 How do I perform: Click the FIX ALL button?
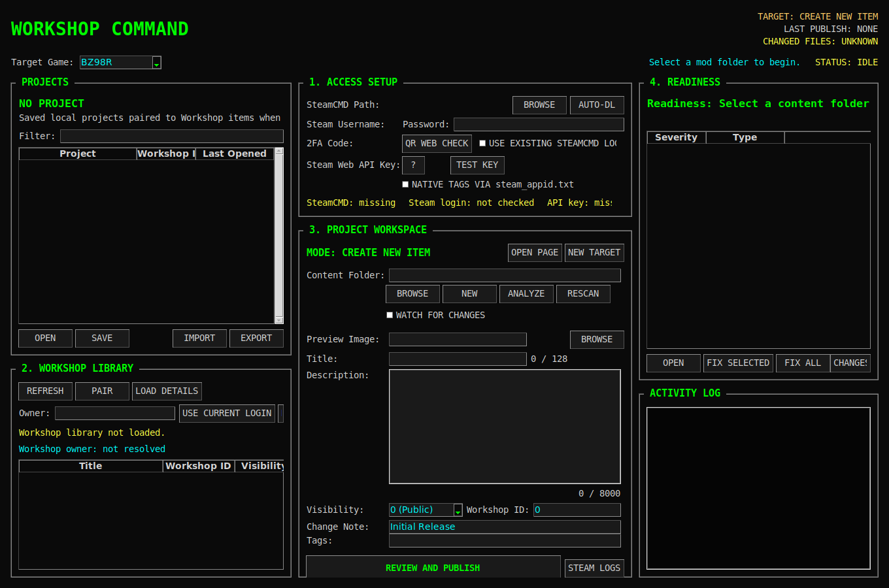(803, 363)
